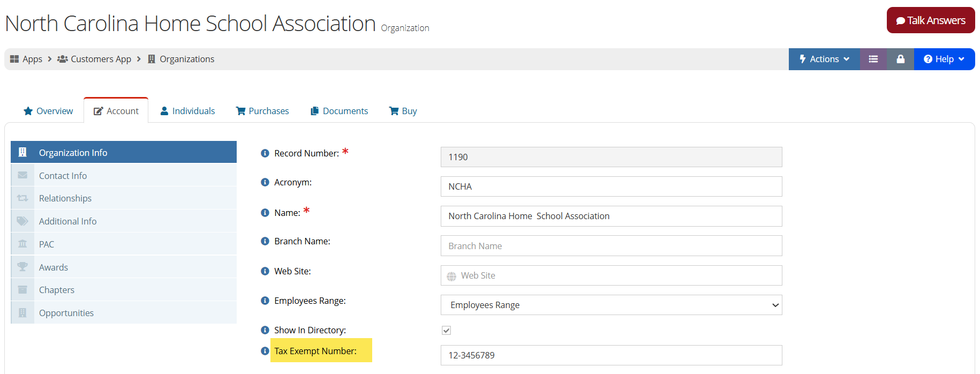Click info icon beside Tax Exempt Number
The height and width of the screenshot is (374, 980).
[x=265, y=351]
